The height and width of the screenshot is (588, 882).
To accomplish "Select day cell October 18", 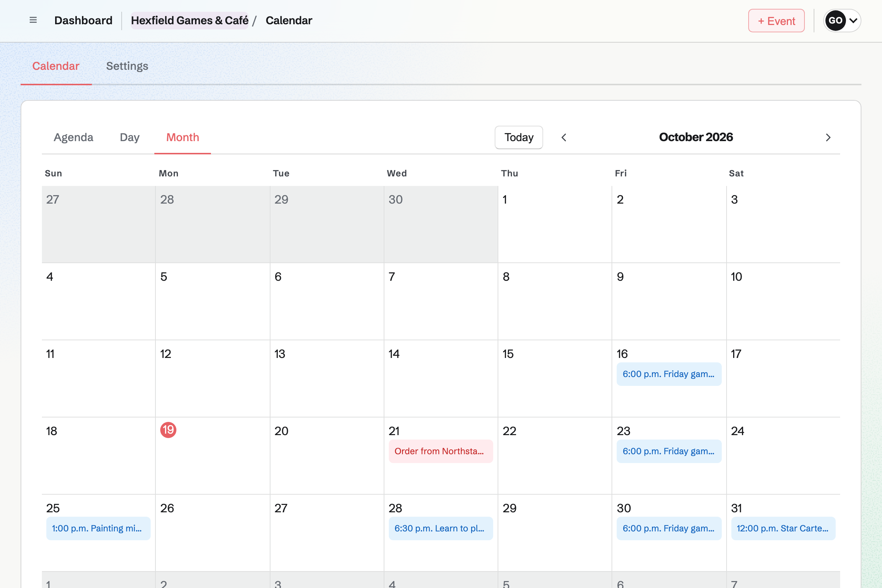I will click(x=98, y=456).
